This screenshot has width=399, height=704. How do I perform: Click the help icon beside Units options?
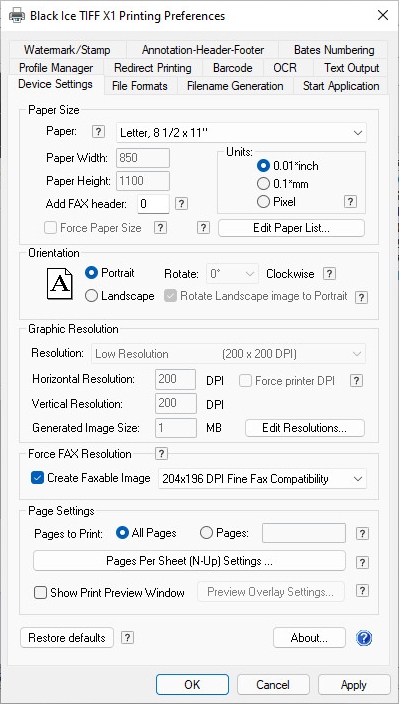[351, 202]
